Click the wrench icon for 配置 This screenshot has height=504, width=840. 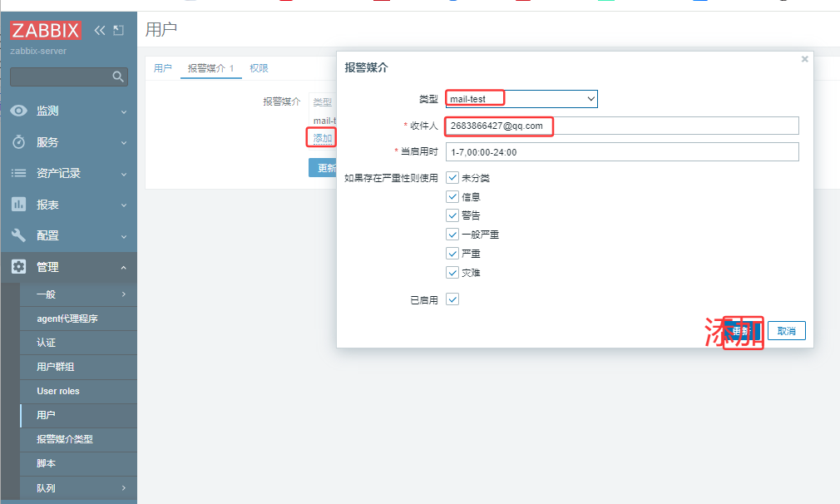[x=19, y=235]
